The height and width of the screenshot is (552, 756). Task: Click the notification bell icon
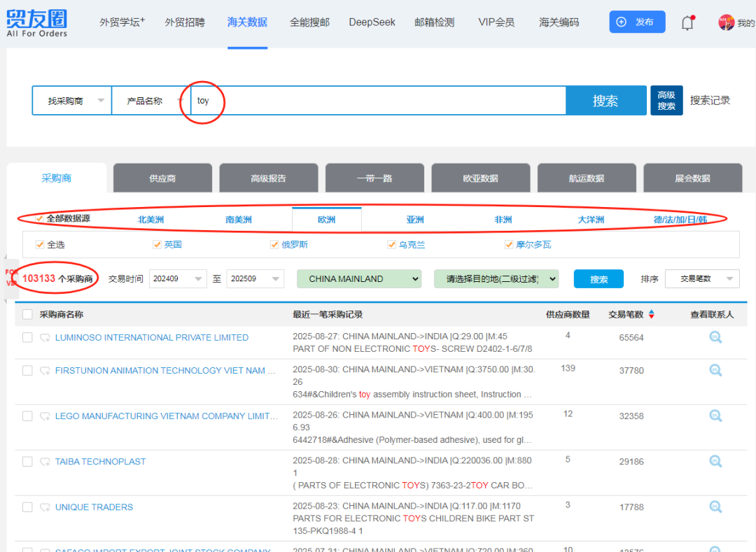tap(687, 22)
